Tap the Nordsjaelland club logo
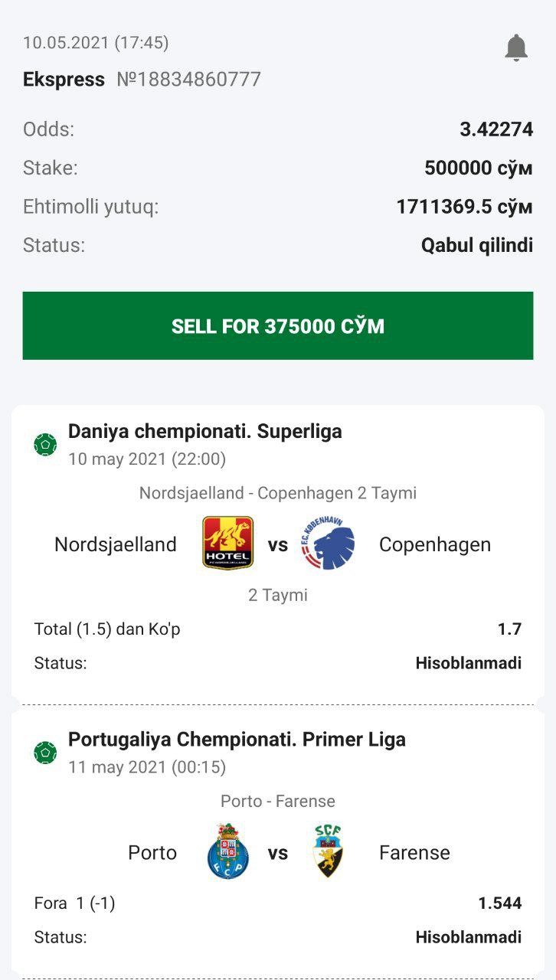556x980 pixels. click(227, 544)
